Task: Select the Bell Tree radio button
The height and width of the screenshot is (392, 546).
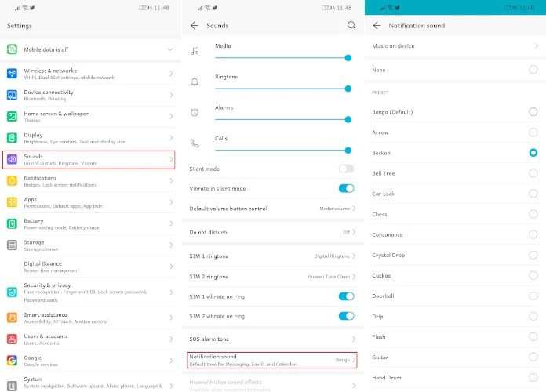Action: click(533, 173)
